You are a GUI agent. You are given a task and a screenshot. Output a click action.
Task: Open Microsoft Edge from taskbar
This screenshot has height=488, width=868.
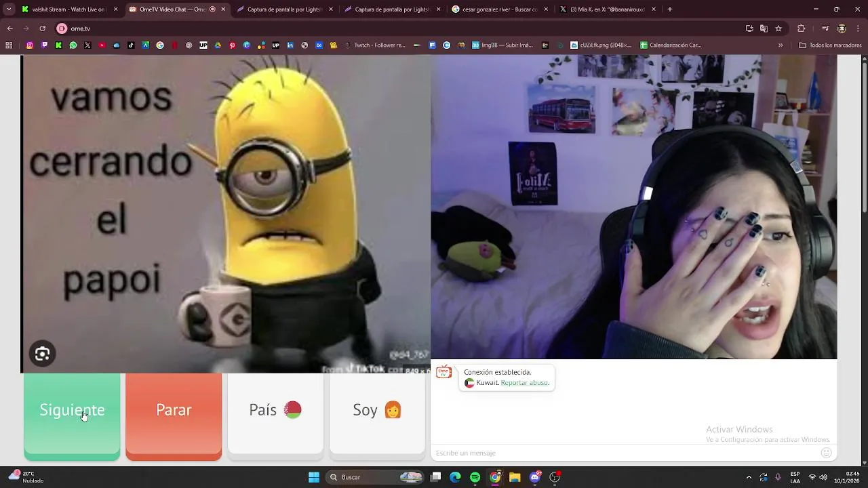pyautogui.click(x=455, y=477)
